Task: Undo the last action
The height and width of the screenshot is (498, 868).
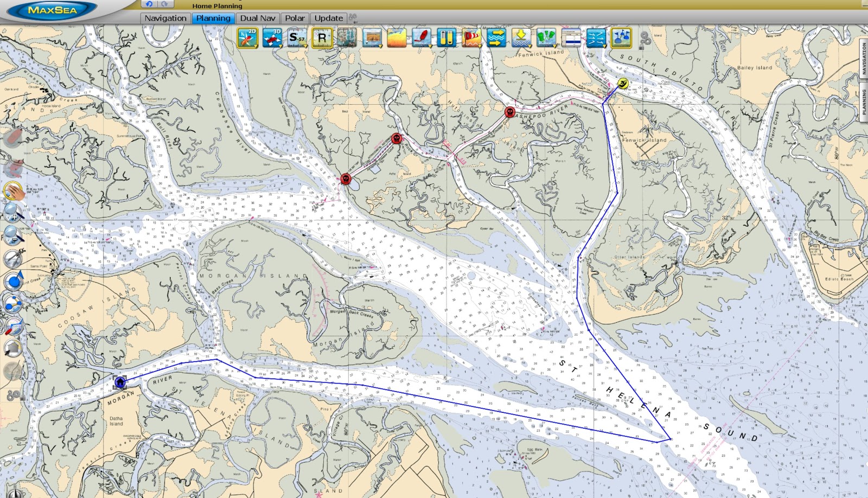Action: 149,4
